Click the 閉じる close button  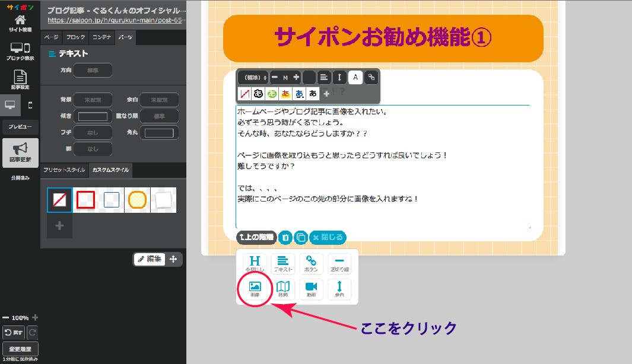[328, 237]
